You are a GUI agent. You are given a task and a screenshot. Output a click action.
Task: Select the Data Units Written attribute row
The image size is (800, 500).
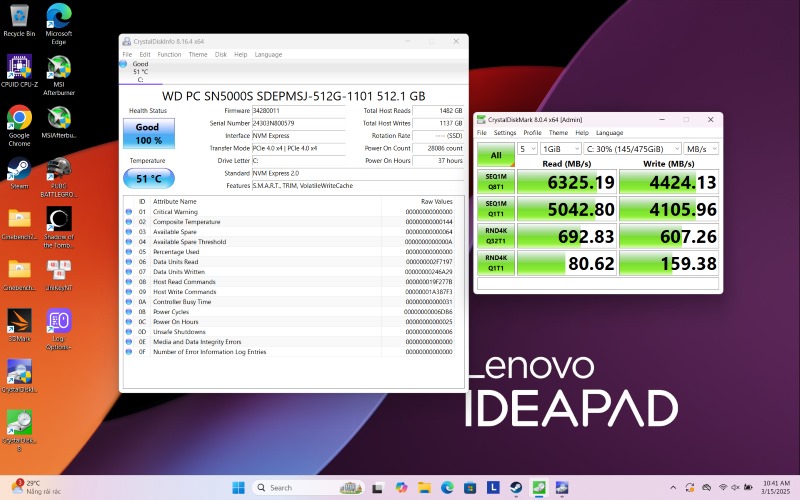pyautogui.click(x=289, y=272)
